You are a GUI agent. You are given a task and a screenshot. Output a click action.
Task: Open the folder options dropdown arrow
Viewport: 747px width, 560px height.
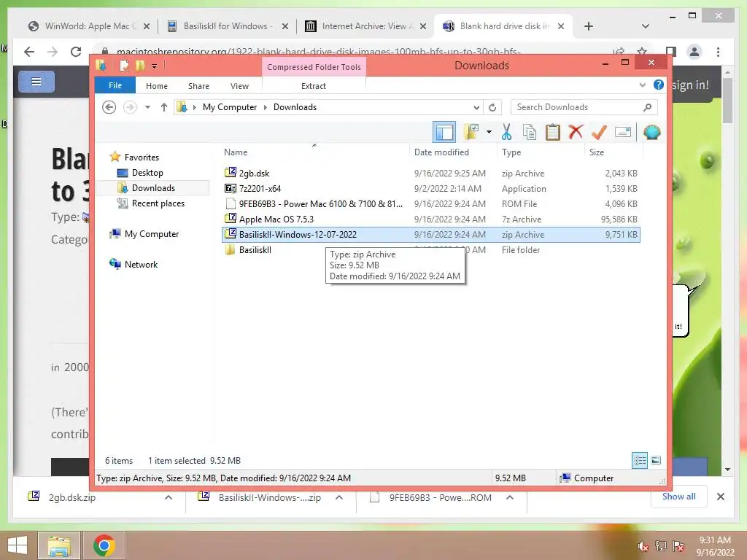point(489,132)
